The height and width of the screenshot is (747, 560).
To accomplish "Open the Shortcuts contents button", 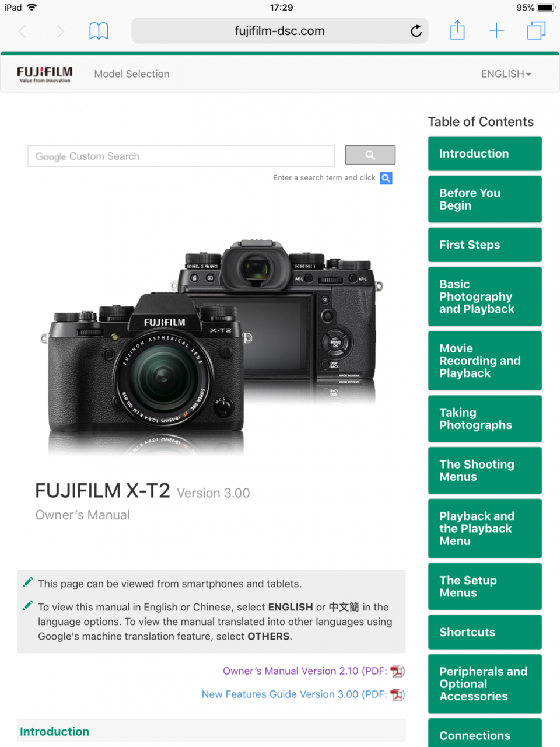I will pyautogui.click(x=485, y=632).
